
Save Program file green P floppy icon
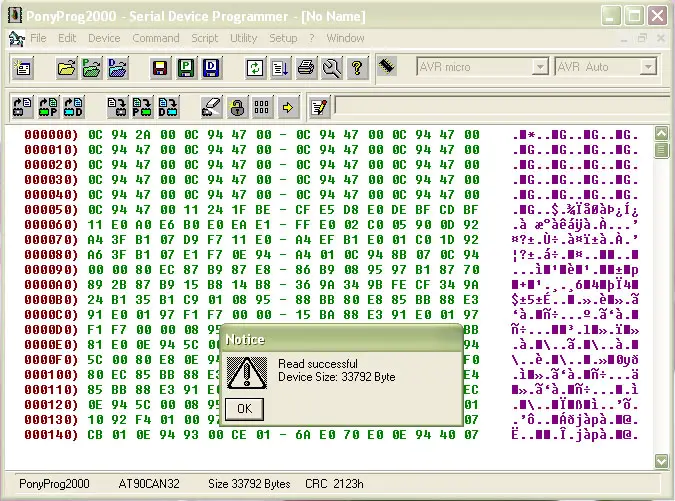[x=186, y=68]
